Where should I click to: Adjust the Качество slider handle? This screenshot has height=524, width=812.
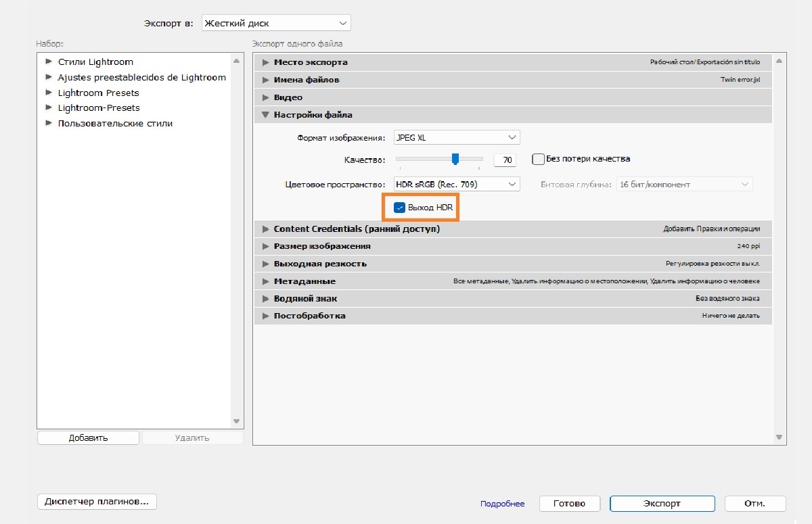point(455,159)
